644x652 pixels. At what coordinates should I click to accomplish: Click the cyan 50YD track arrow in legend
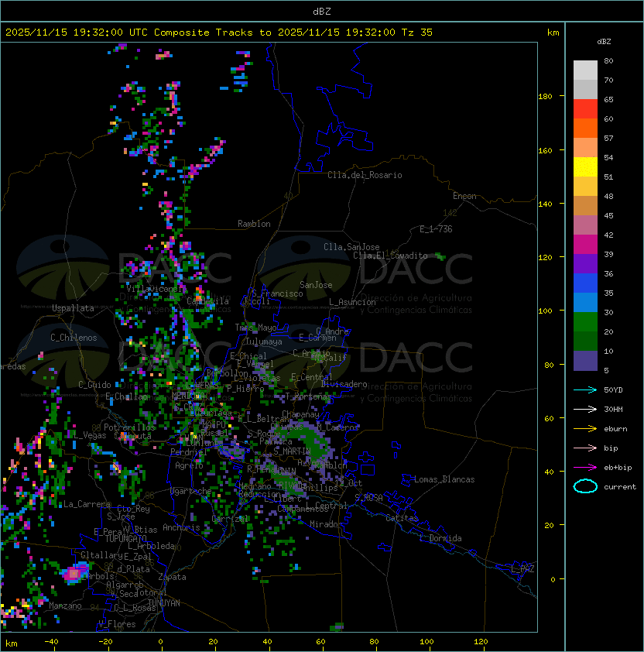click(x=585, y=389)
